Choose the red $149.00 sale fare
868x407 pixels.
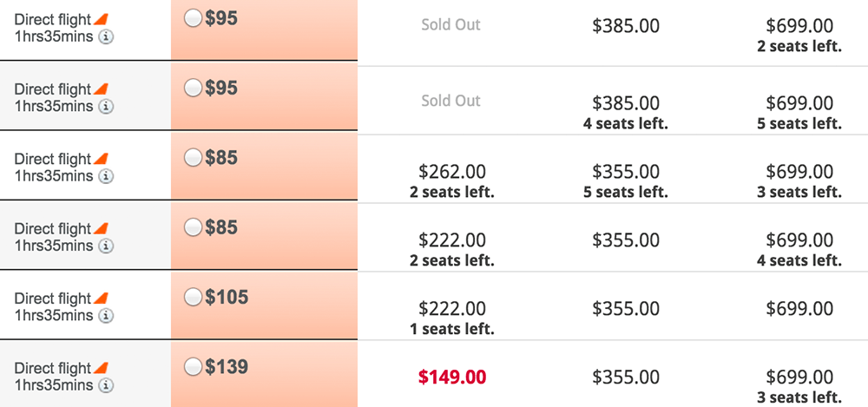[452, 377]
